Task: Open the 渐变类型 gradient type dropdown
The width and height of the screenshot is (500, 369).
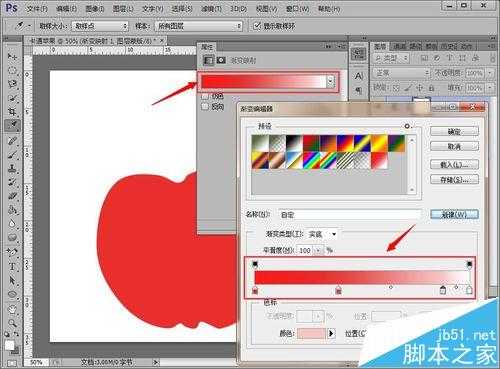Action: [322, 234]
